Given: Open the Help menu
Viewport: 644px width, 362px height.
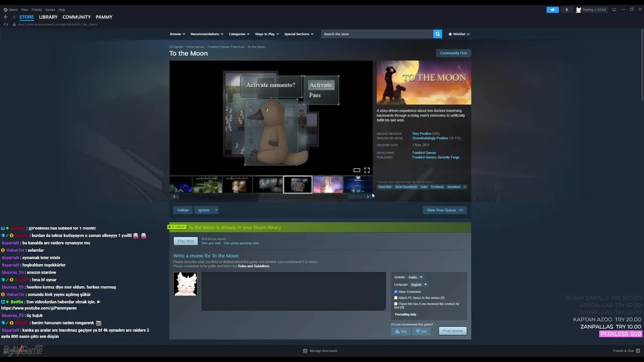Looking at the screenshot, I should pyautogui.click(x=61, y=10).
